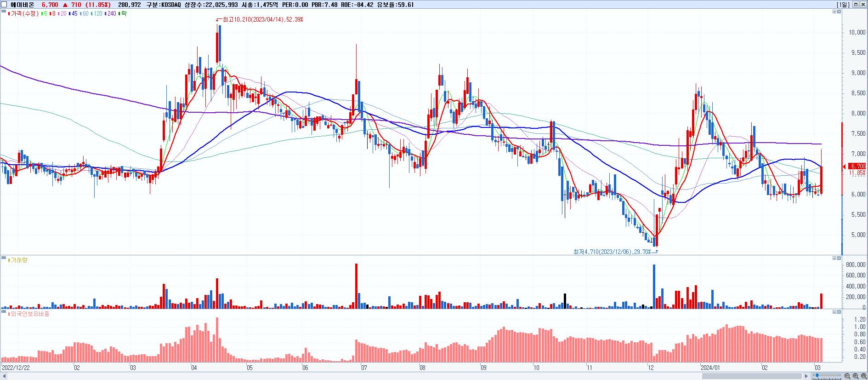The width and height of the screenshot is (868, 380).
Task: Click the 2024/01 date axis label
Action: (710, 368)
